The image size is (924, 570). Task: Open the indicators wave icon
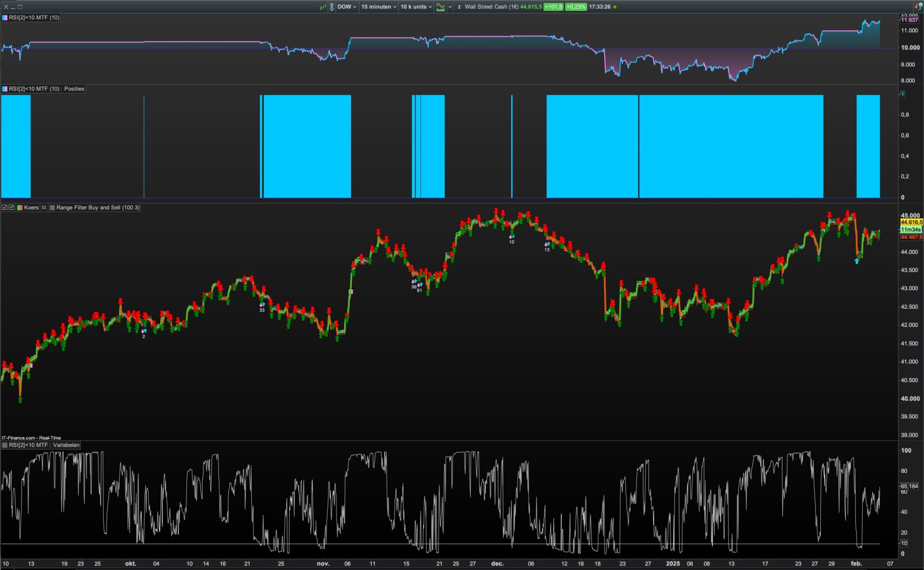(x=440, y=7)
